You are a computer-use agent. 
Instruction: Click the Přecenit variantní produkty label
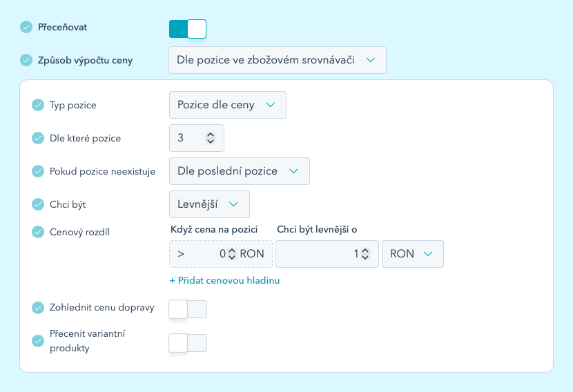click(88, 341)
